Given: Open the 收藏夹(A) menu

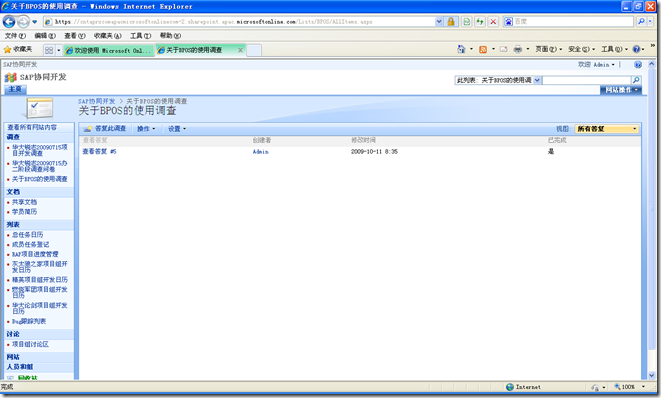Looking at the screenshot, I should [x=107, y=36].
